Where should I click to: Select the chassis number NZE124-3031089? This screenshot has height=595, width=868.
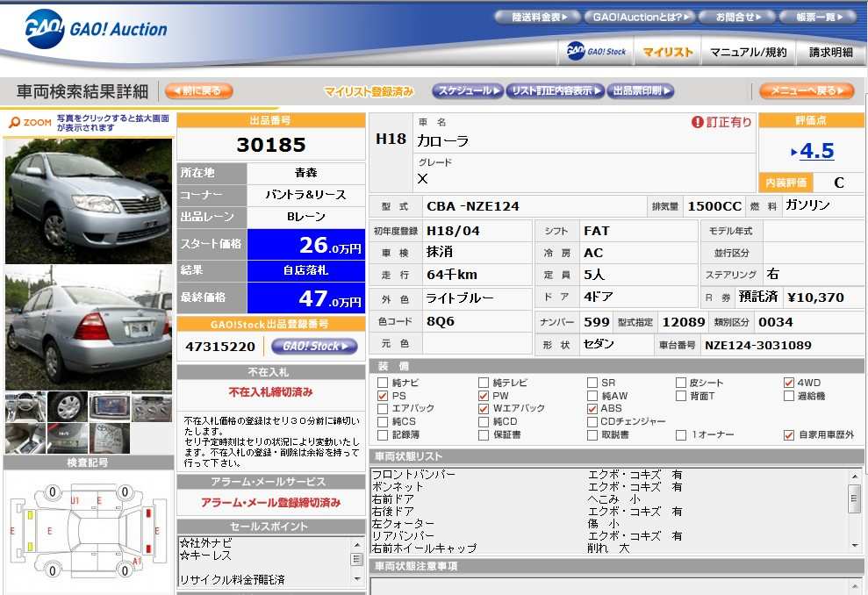coord(757,346)
